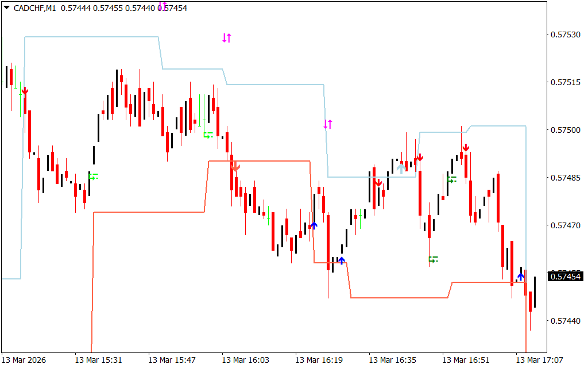Select the blue up arrow next to the current price

click(x=521, y=277)
